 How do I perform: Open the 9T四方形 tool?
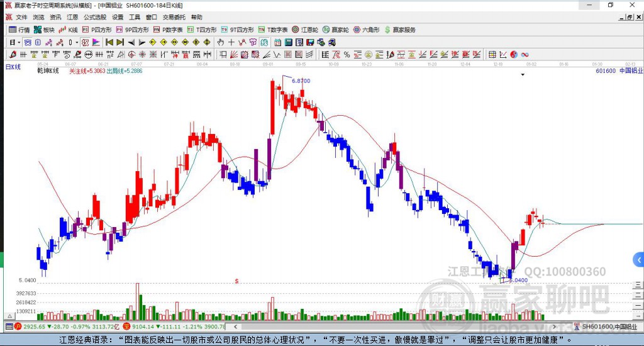(x=237, y=30)
